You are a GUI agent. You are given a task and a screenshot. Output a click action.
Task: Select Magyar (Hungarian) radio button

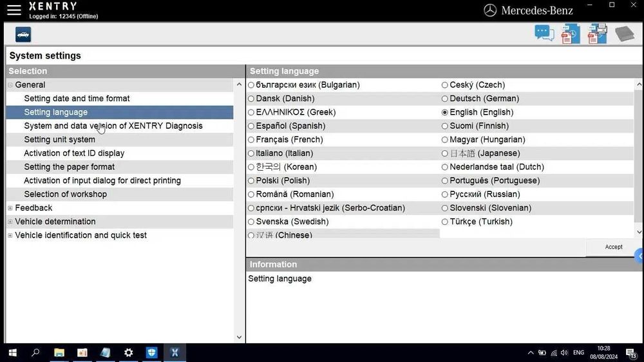point(445,140)
